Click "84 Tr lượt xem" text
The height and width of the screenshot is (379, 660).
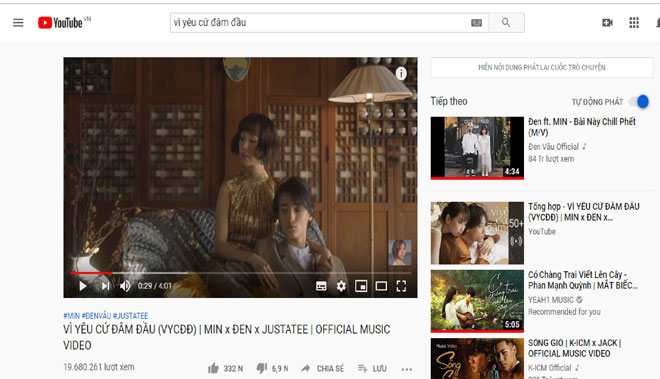pos(551,159)
